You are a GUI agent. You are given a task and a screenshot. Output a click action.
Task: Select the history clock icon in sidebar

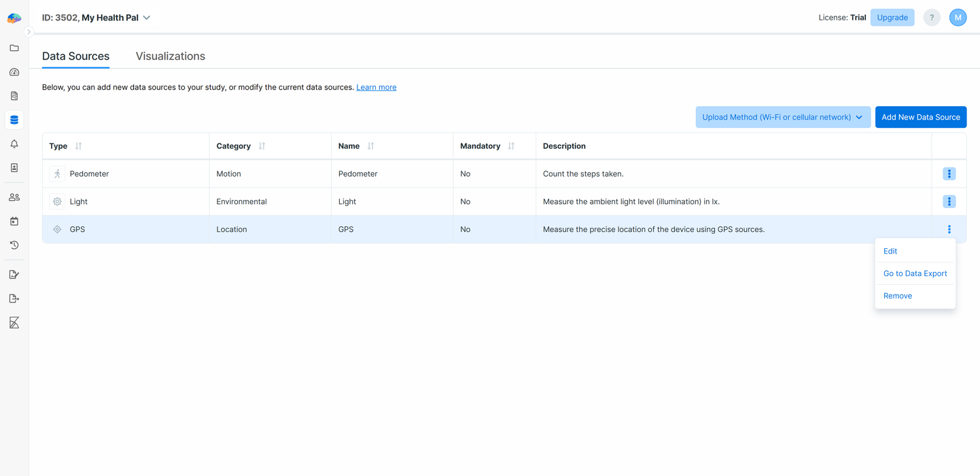(x=14, y=245)
